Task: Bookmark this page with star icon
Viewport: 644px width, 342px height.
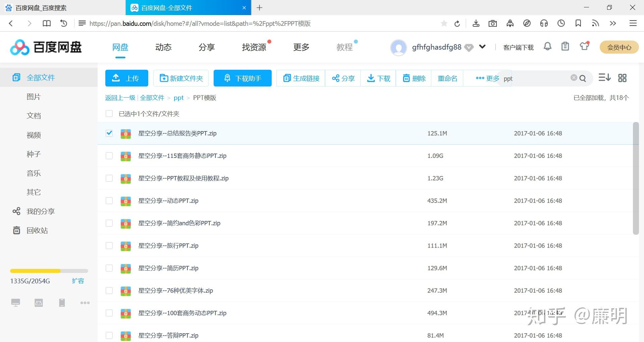Action: [x=444, y=23]
